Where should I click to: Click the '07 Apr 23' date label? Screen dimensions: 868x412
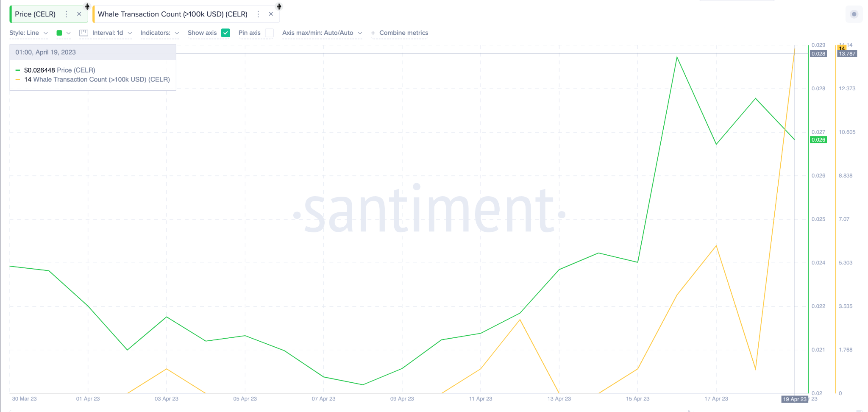point(323,399)
